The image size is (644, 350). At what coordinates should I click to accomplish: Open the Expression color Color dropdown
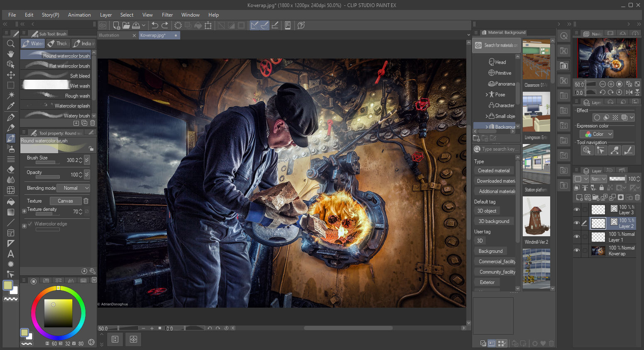pyautogui.click(x=596, y=134)
